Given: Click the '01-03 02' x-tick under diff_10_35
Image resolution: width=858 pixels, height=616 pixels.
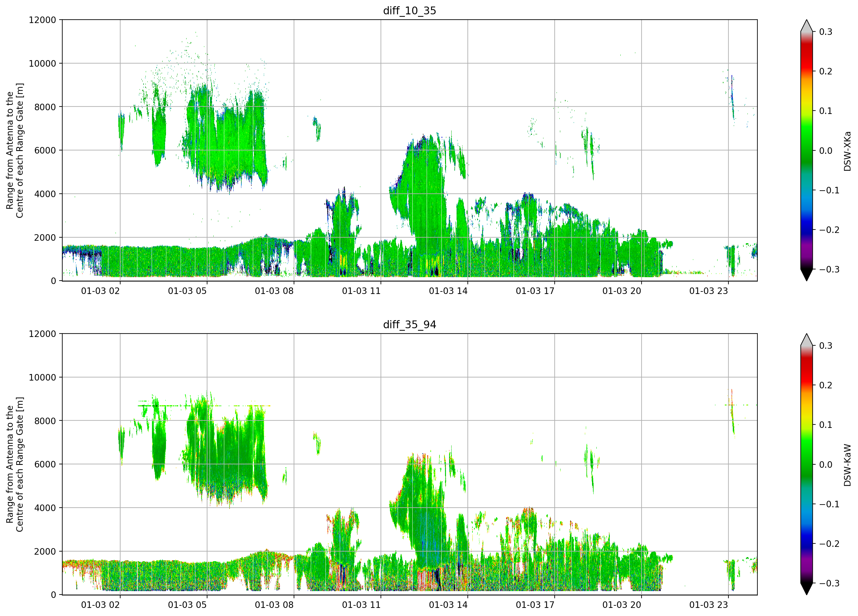Looking at the screenshot, I should coord(100,291).
